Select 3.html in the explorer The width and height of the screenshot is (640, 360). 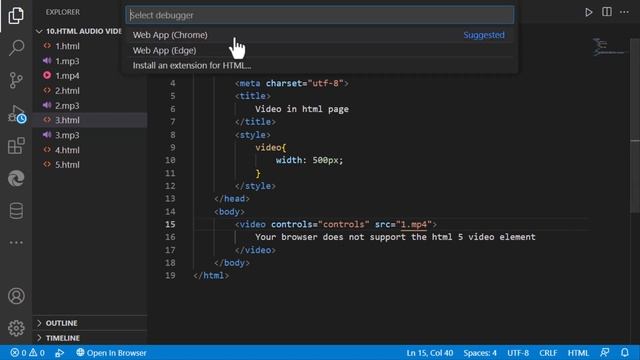coord(90,120)
